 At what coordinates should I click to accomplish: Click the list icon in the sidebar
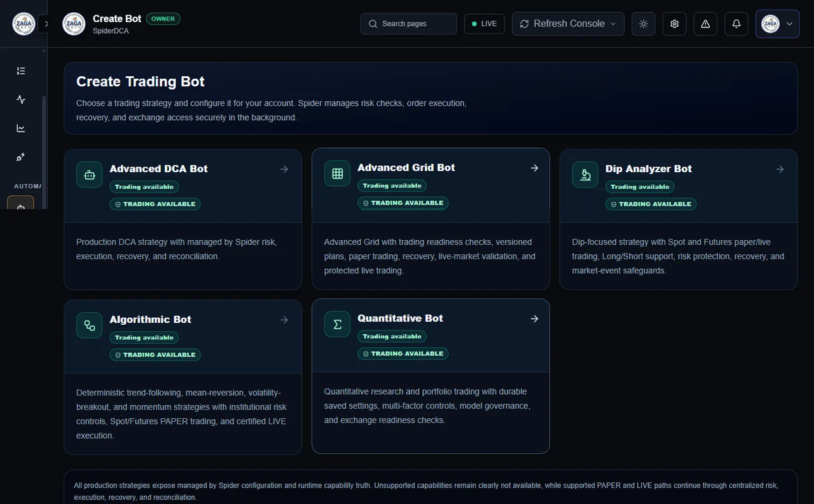click(x=21, y=71)
